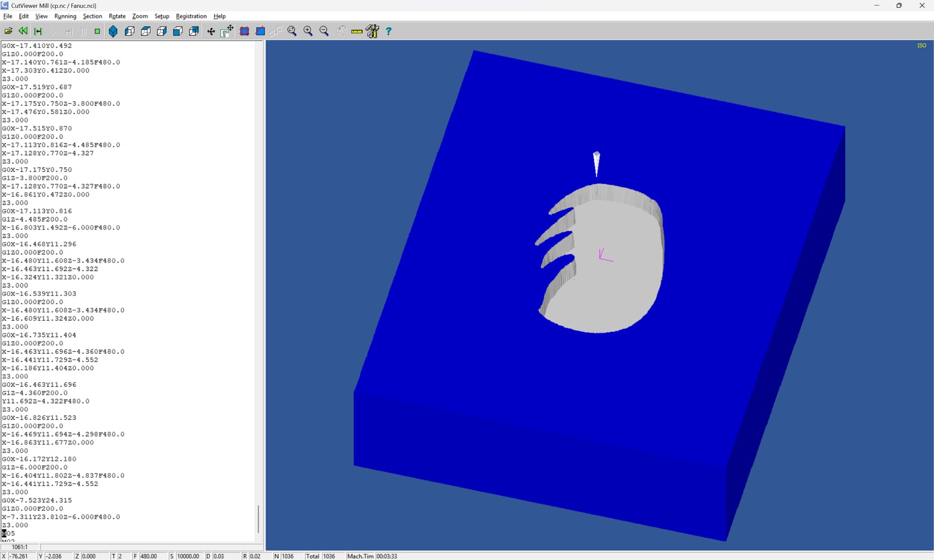
Task: Open the Zoom menu
Action: coord(140,16)
